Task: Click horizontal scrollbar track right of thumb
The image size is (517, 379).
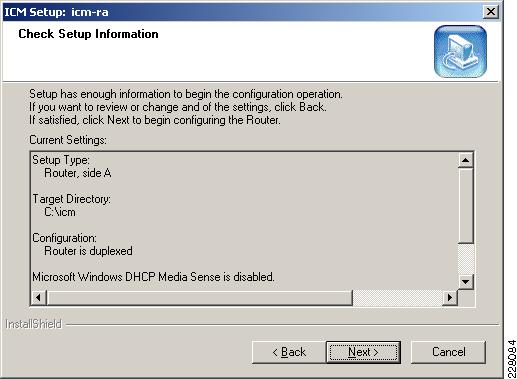Action: coord(398,297)
